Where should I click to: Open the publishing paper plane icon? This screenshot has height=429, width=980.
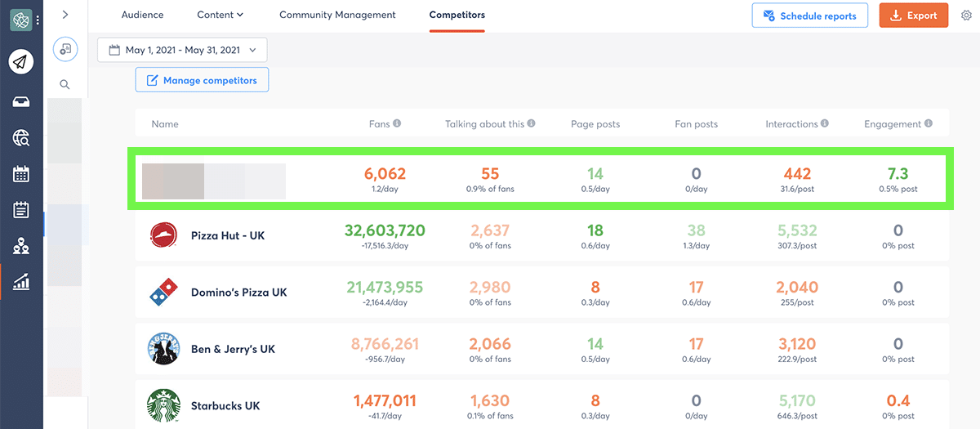21,62
